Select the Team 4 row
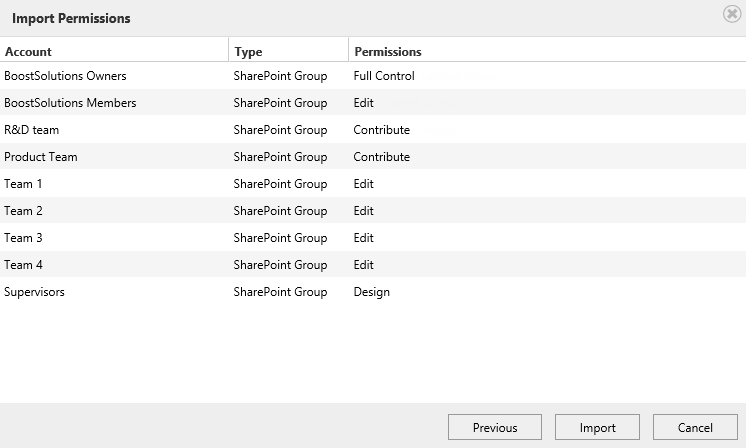746x448 pixels. (373, 264)
